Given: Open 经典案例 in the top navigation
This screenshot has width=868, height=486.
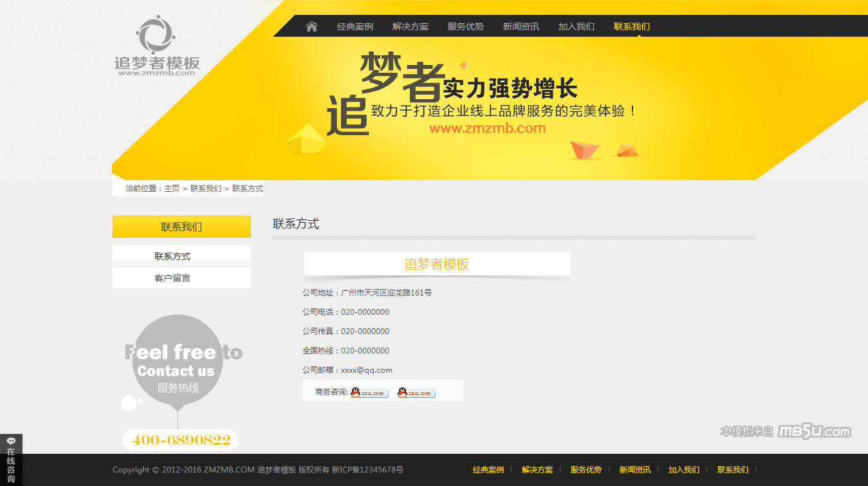Looking at the screenshot, I should [355, 26].
